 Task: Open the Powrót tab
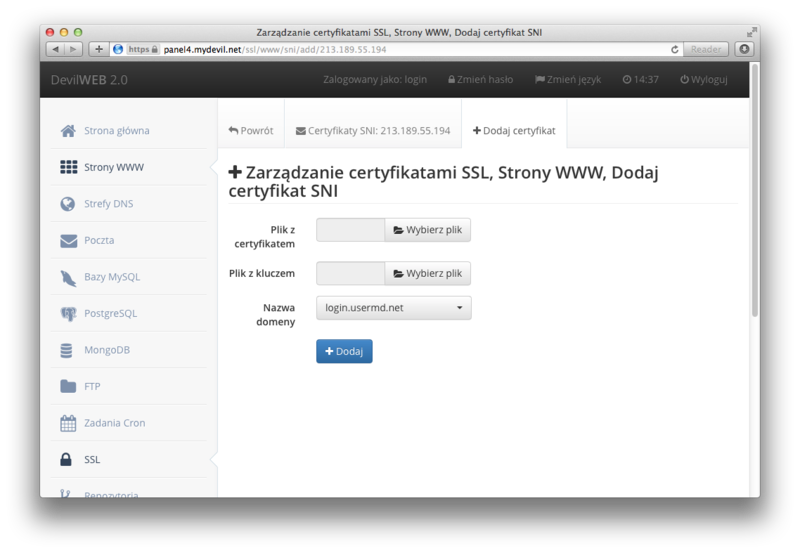click(x=251, y=131)
